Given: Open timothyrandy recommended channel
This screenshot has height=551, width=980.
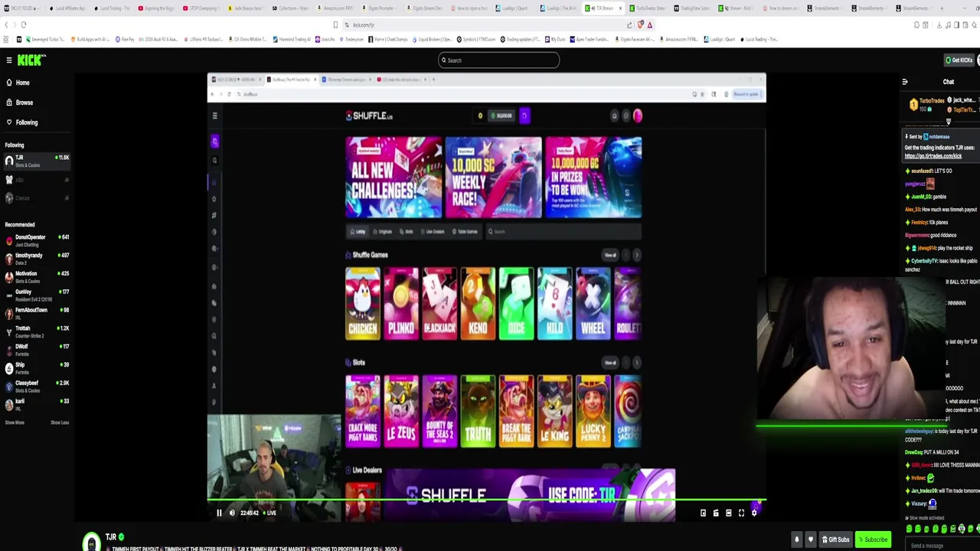Looking at the screenshot, I should pyautogui.click(x=36, y=259).
